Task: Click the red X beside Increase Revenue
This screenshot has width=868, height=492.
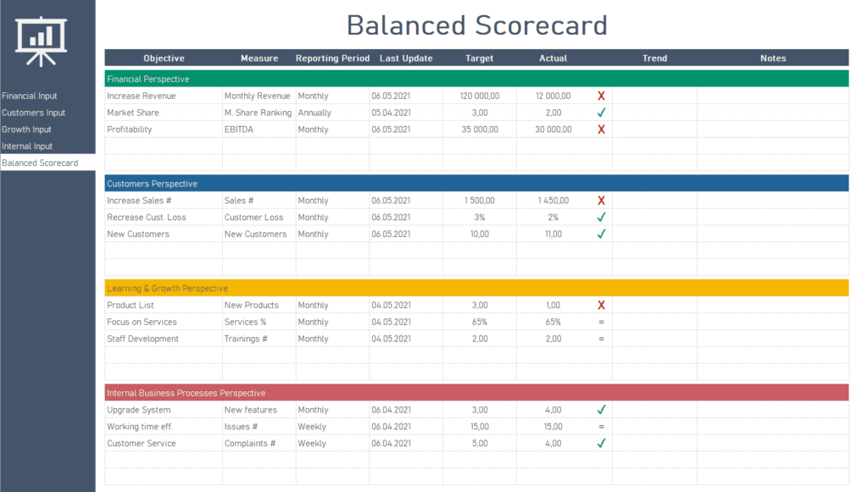Action: [601, 95]
